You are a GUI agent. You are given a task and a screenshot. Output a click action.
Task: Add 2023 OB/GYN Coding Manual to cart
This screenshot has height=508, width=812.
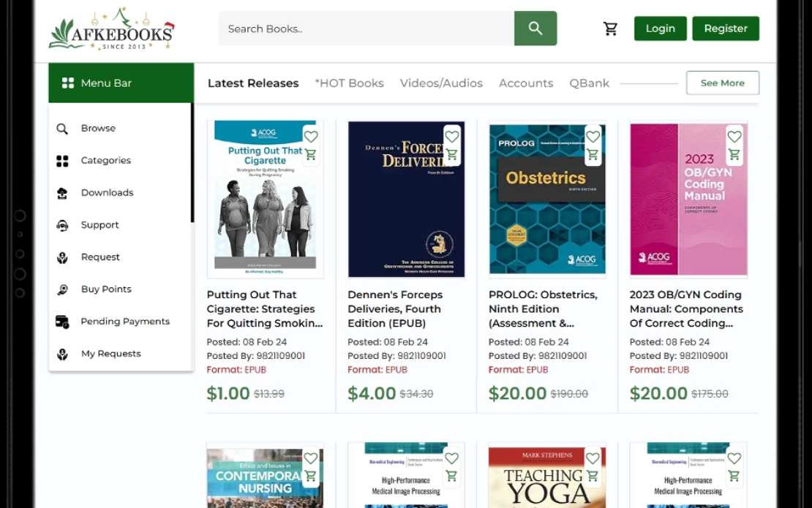pyautogui.click(x=734, y=154)
